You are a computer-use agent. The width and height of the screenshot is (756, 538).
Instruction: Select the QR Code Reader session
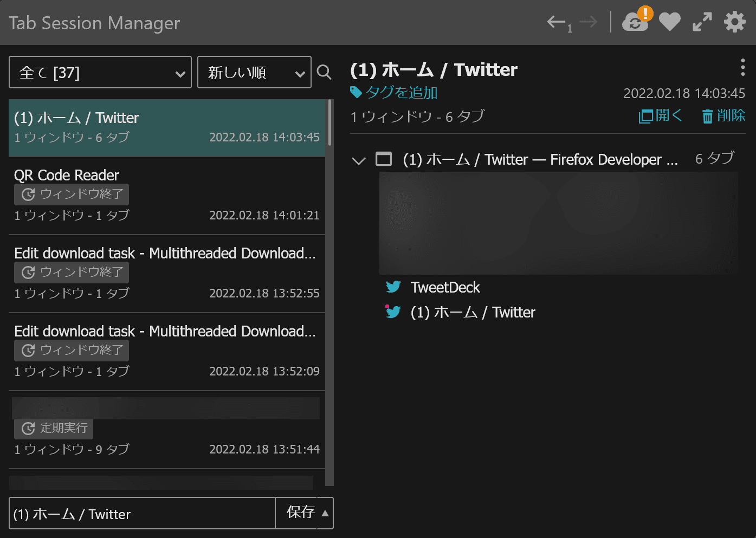tap(167, 196)
